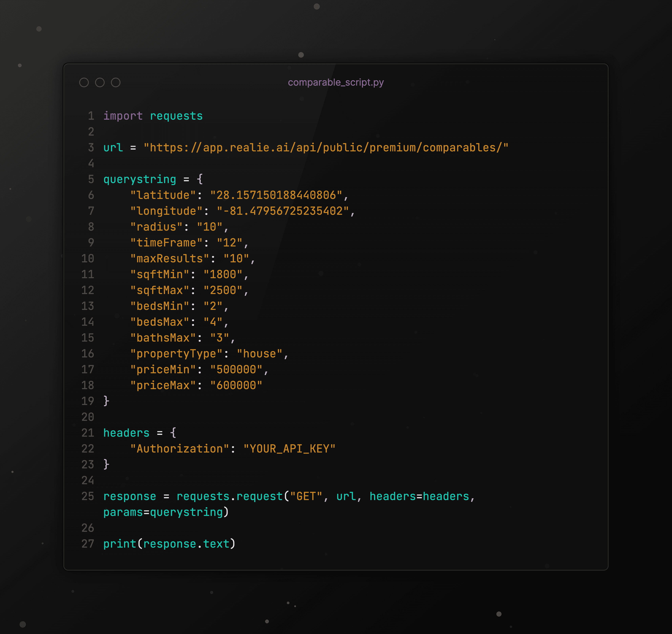
Task: Click the latitude value string
Action: (276, 195)
